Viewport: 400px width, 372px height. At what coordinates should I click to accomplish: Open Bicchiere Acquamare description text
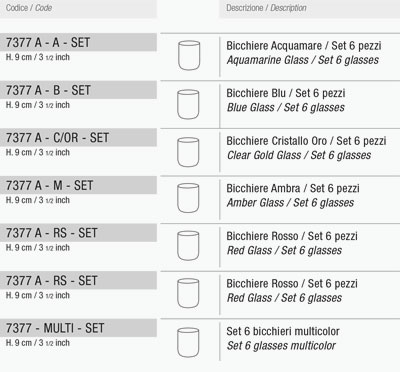pyautogui.click(x=304, y=46)
